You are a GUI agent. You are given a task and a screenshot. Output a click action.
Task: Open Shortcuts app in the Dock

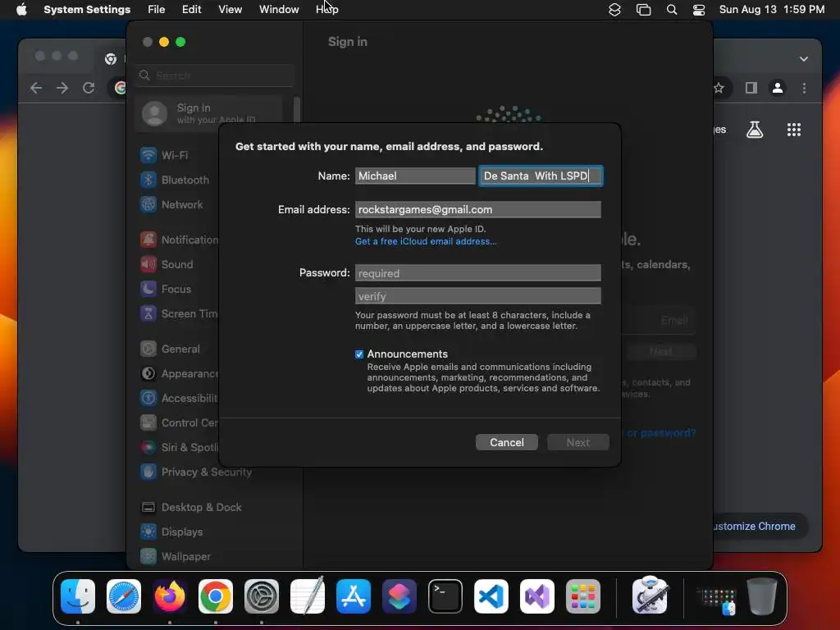click(x=399, y=596)
